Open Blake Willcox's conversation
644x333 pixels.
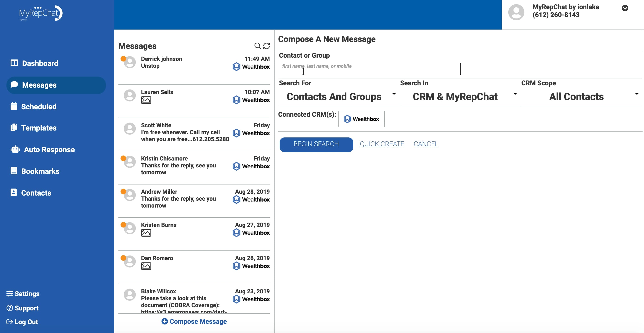coord(194,299)
